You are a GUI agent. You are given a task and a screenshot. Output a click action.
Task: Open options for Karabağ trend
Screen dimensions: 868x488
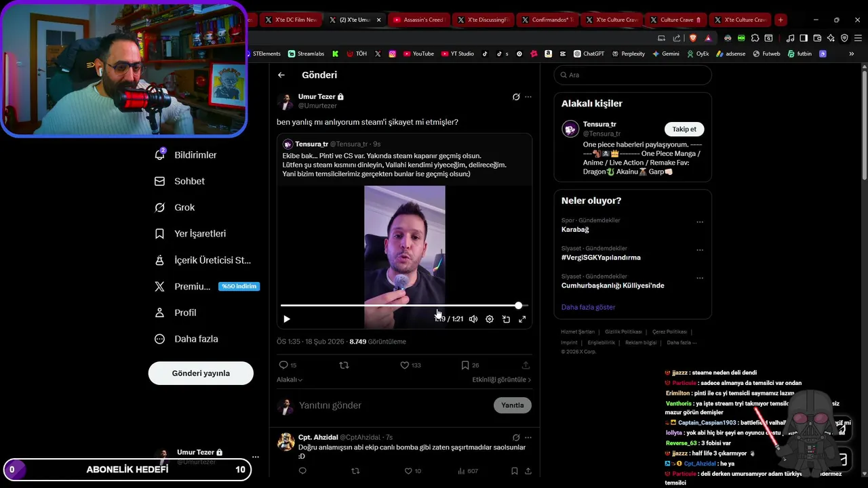700,222
